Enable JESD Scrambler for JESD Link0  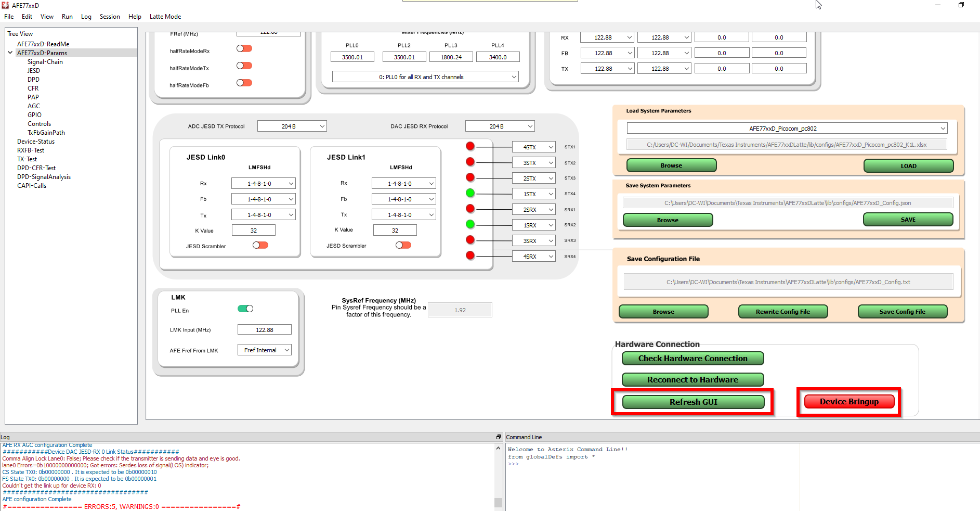point(260,245)
